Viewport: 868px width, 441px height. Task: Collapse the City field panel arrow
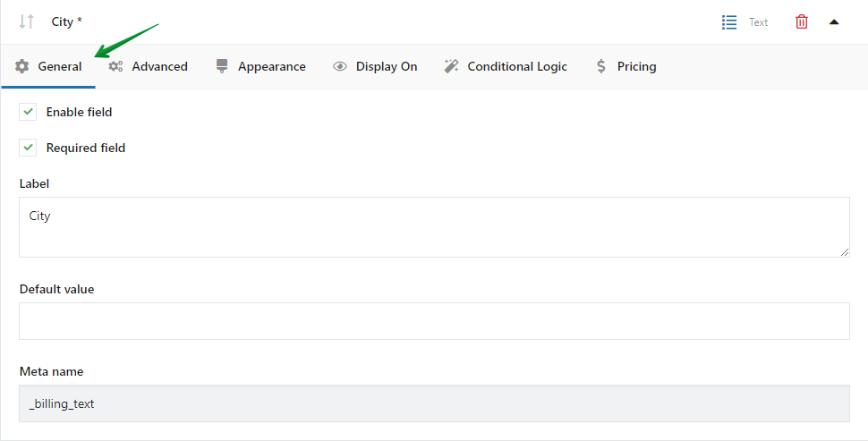834,21
